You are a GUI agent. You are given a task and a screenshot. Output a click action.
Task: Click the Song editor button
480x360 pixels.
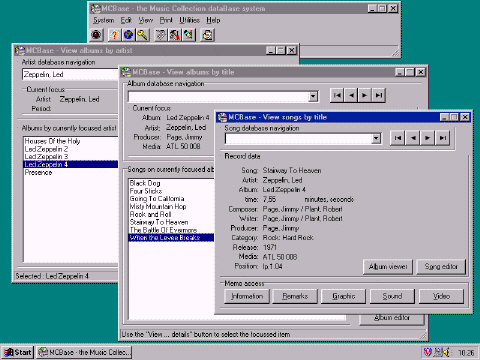coord(441,267)
